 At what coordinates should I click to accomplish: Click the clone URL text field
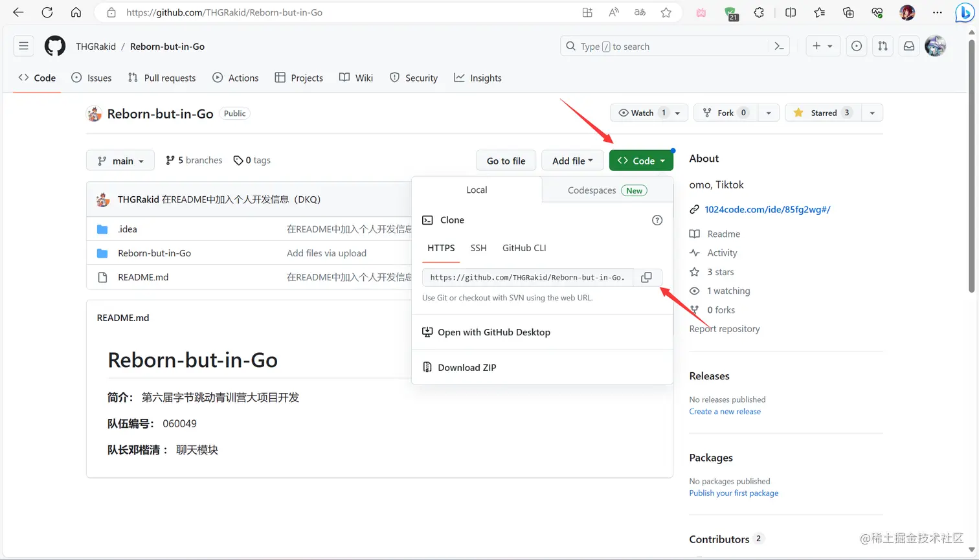tap(527, 277)
